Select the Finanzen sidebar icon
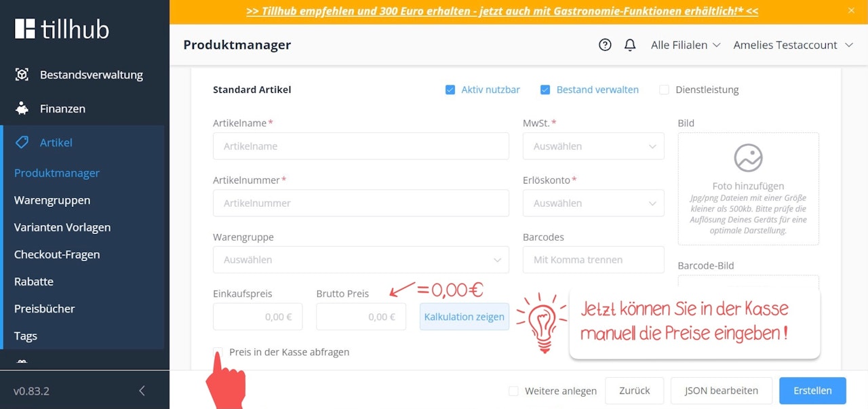 [20, 109]
